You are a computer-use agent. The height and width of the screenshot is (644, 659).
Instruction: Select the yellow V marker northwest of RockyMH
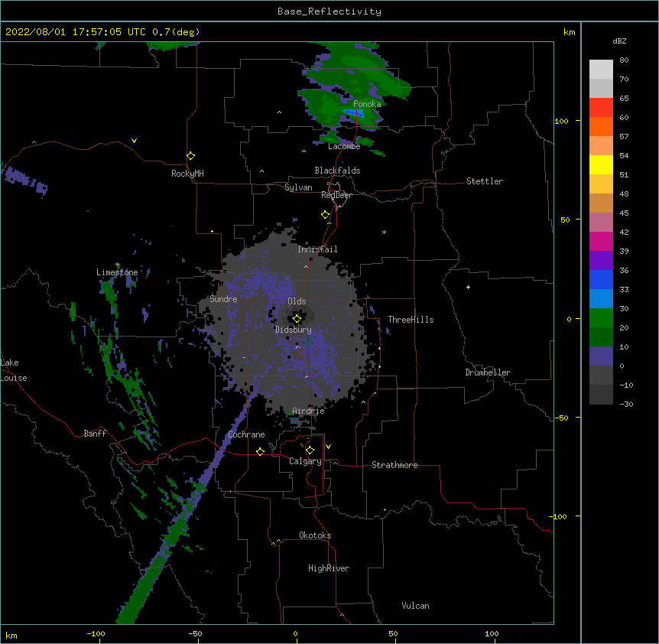pyautogui.click(x=134, y=141)
